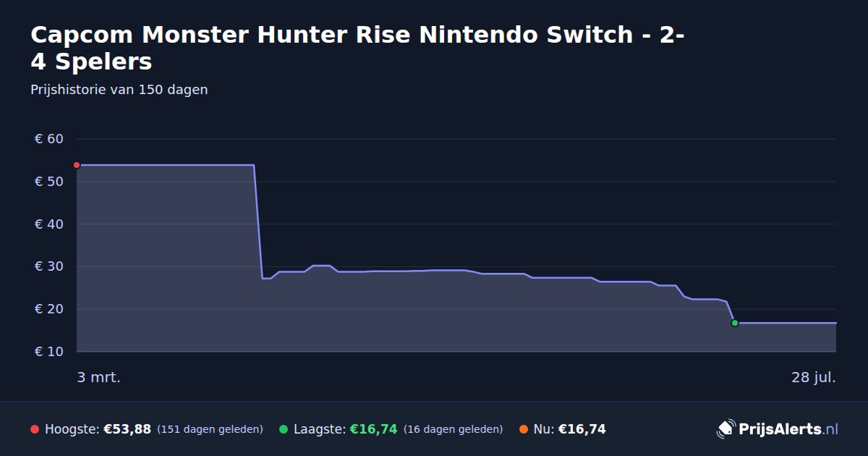Click the € 20 axis label
The image size is (868, 456).
pos(49,309)
